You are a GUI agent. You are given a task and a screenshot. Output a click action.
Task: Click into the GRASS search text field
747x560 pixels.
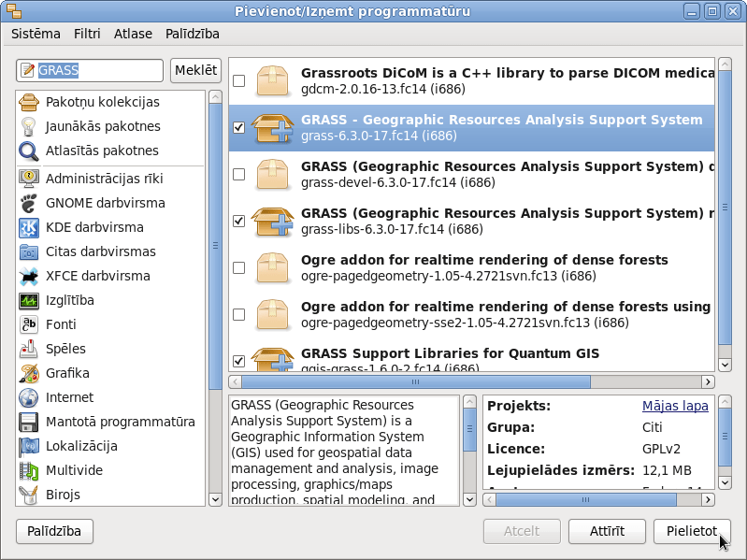90,70
